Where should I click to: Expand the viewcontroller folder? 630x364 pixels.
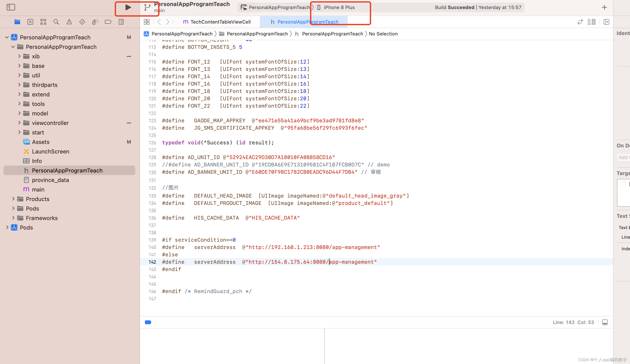click(x=19, y=123)
